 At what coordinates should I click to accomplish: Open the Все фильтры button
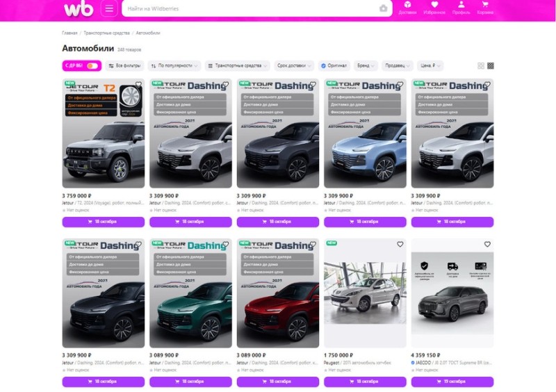[x=124, y=65]
